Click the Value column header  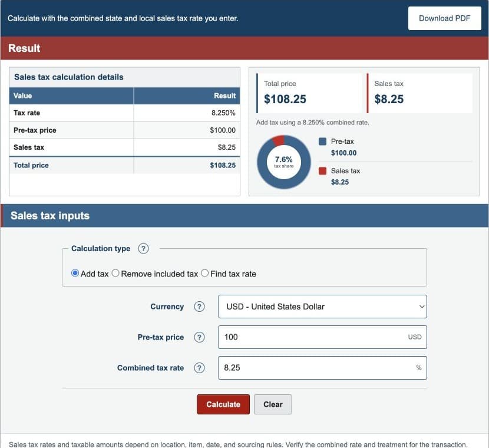click(x=71, y=95)
